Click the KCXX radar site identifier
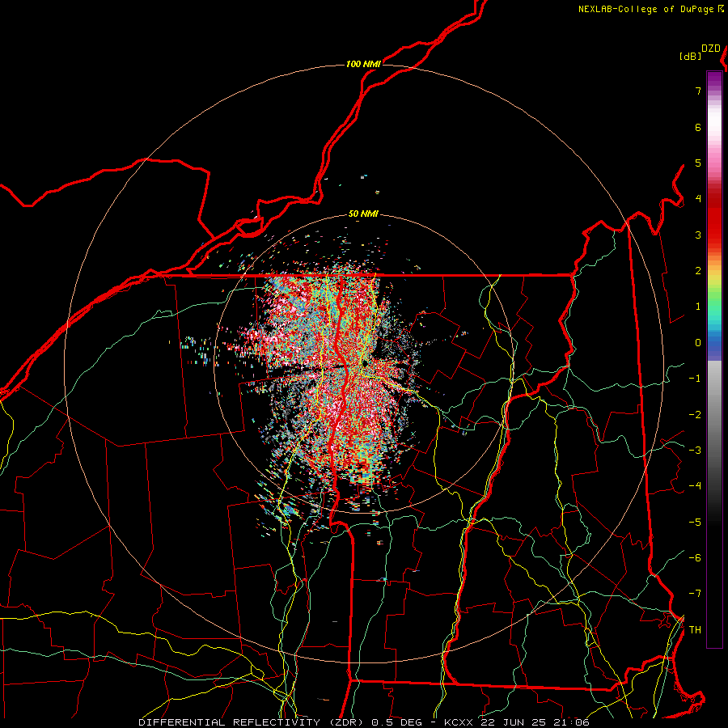 click(459, 722)
